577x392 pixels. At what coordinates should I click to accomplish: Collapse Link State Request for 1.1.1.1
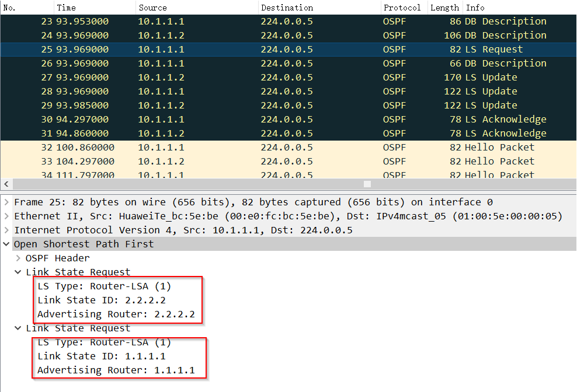[18, 328]
